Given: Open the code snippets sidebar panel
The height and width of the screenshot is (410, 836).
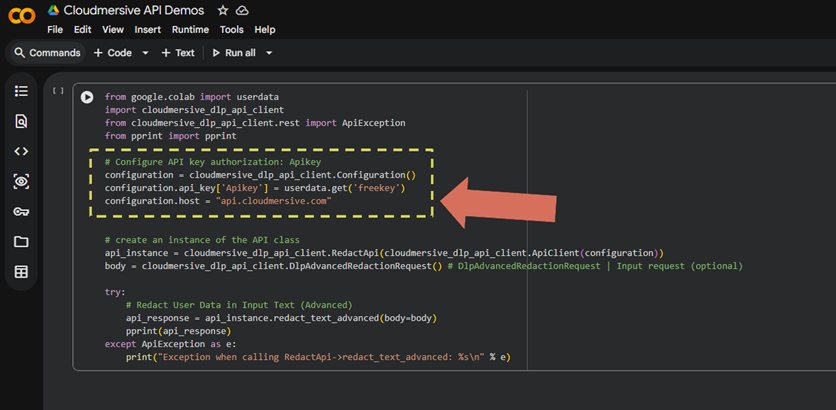Looking at the screenshot, I should coord(21,151).
